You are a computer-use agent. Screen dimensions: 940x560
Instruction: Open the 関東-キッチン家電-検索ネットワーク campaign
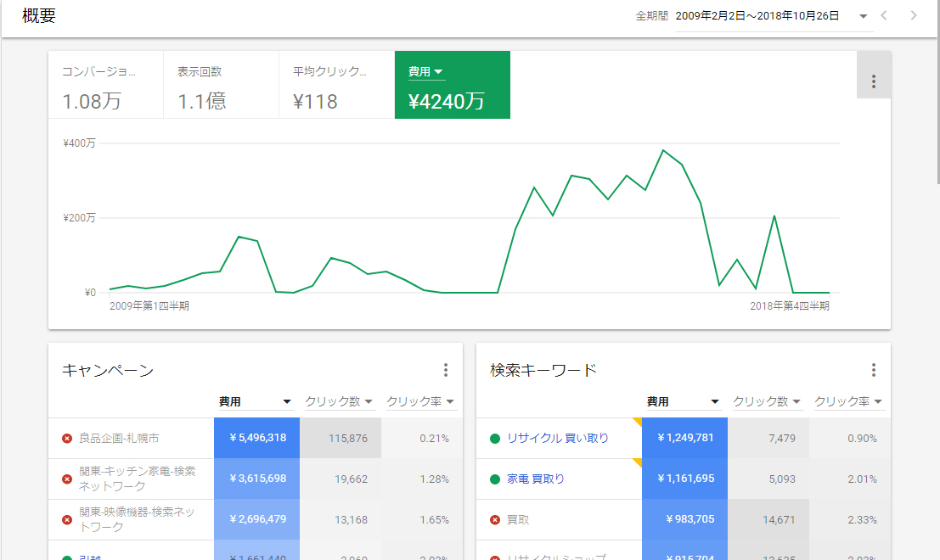(x=138, y=479)
